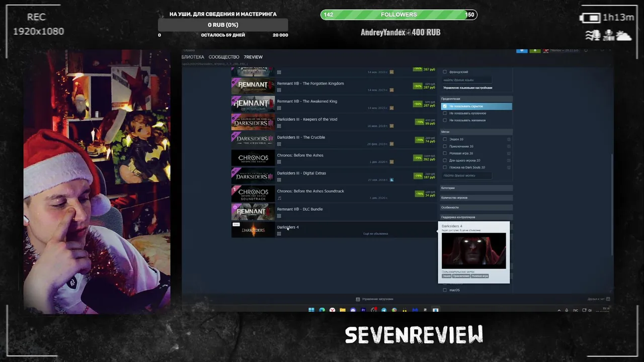
Task: Open Discord from the taskbar
Action: 353,310
